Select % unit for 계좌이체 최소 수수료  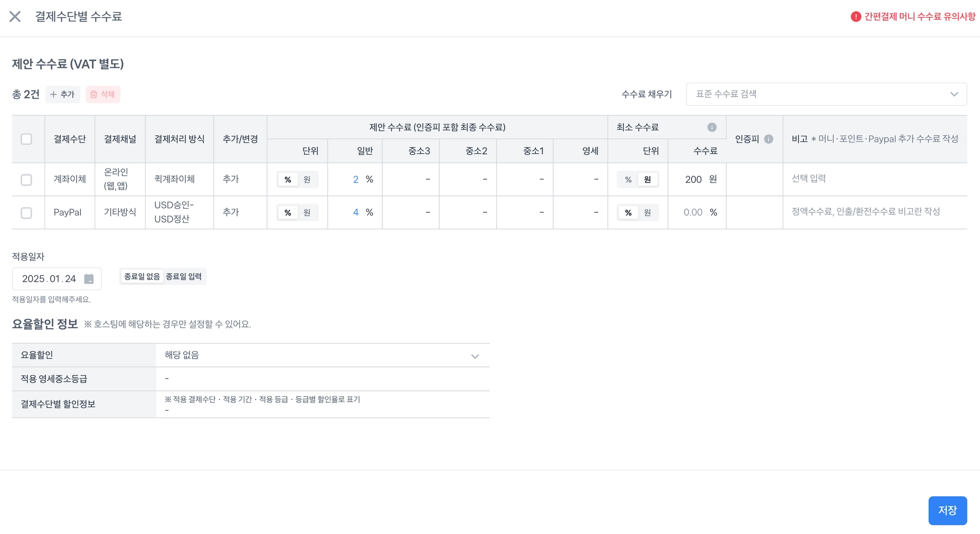pyautogui.click(x=628, y=180)
